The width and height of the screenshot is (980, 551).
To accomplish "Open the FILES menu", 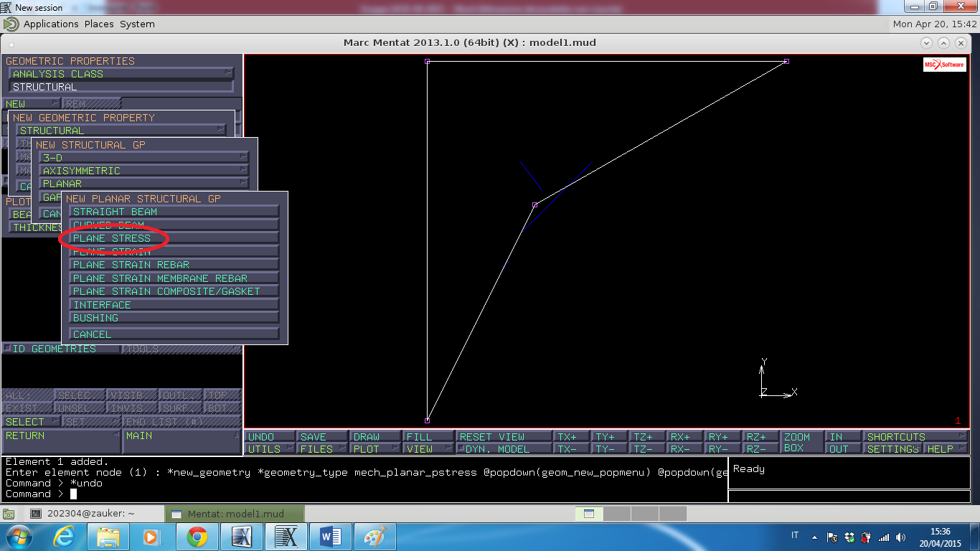I will (322, 449).
